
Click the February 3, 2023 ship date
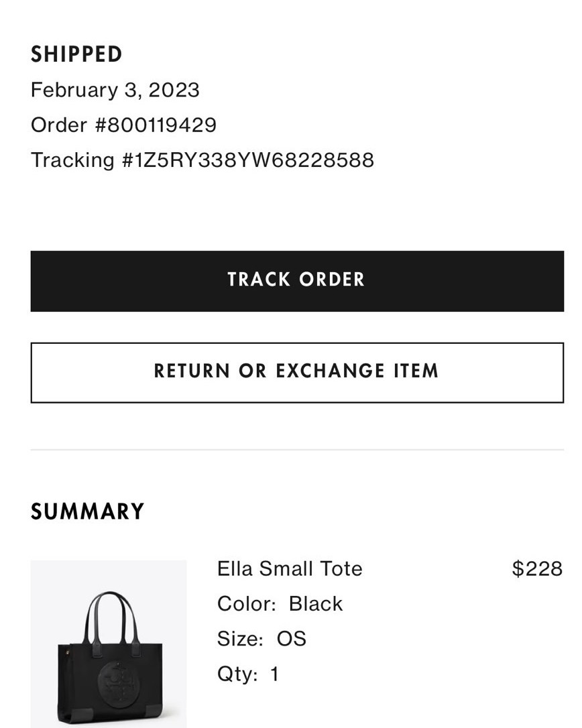click(x=115, y=90)
